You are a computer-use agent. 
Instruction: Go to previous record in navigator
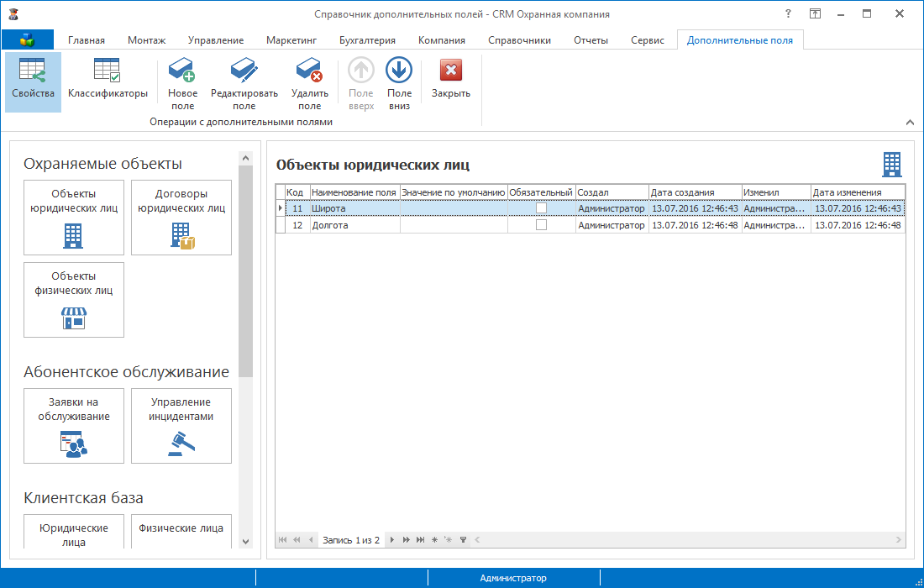click(x=311, y=539)
